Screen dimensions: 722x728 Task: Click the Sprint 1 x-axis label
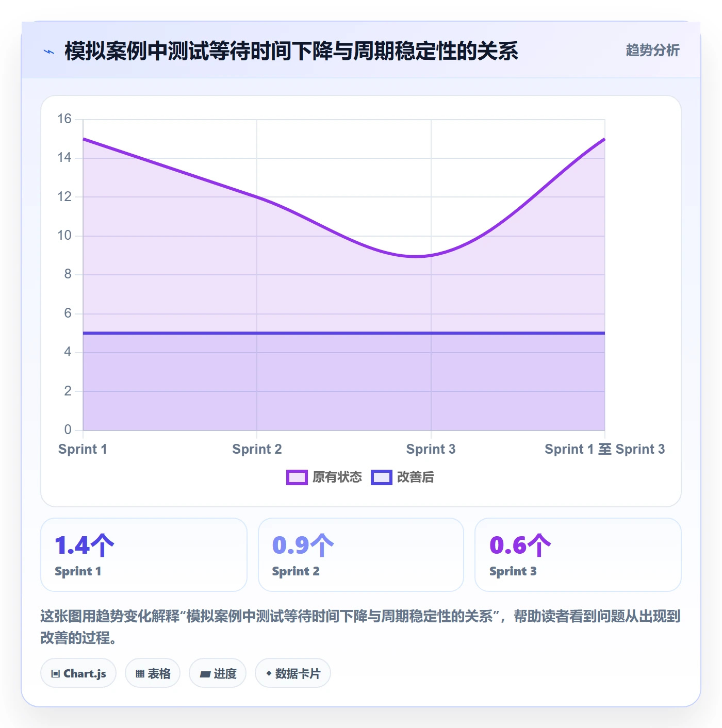tap(83, 449)
